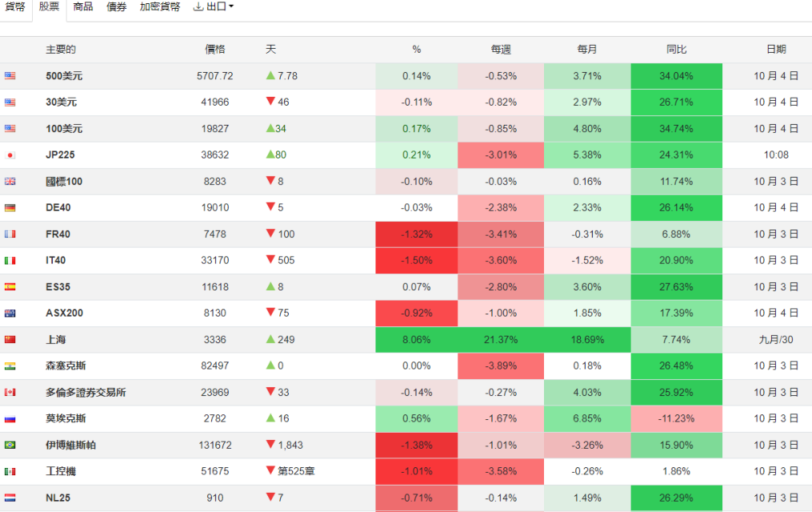Click the Australia flag icon beside ASX200
This screenshot has width=812, height=512.
pyautogui.click(x=10, y=314)
